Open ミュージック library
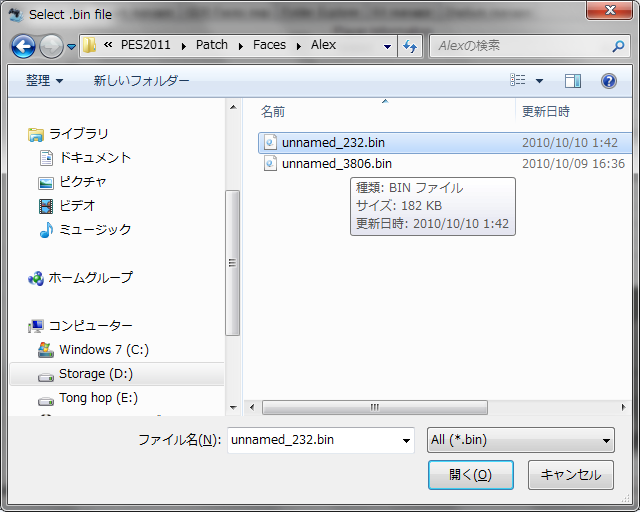The height and width of the screenshot is (512, 640). pos(95,229)
